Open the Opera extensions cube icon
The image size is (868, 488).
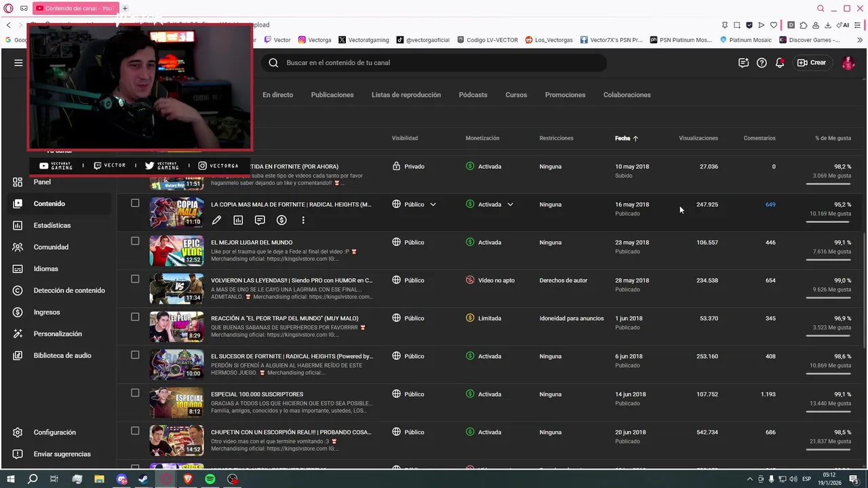click(804, 25)
